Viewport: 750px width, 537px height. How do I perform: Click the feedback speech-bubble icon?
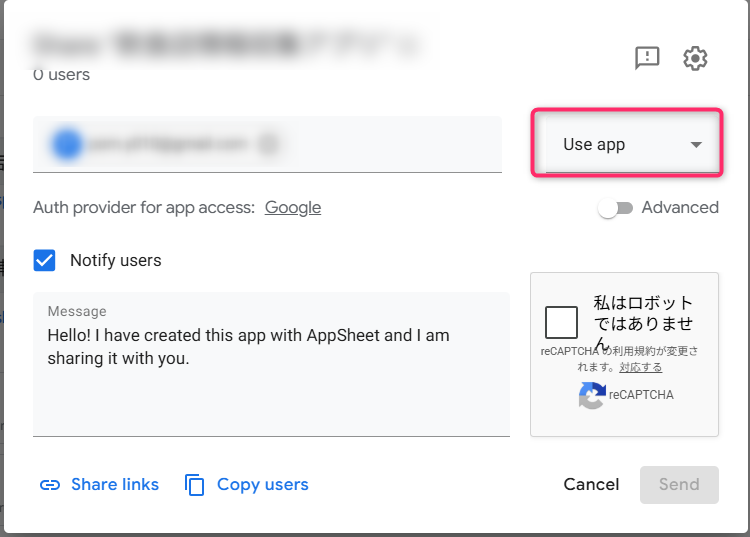point(647,58)
